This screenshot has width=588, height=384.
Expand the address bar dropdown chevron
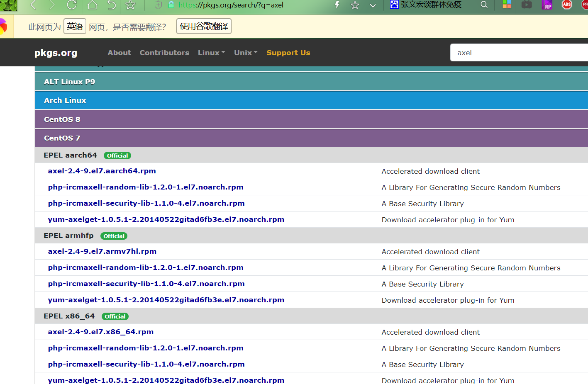tap(373, 5)
